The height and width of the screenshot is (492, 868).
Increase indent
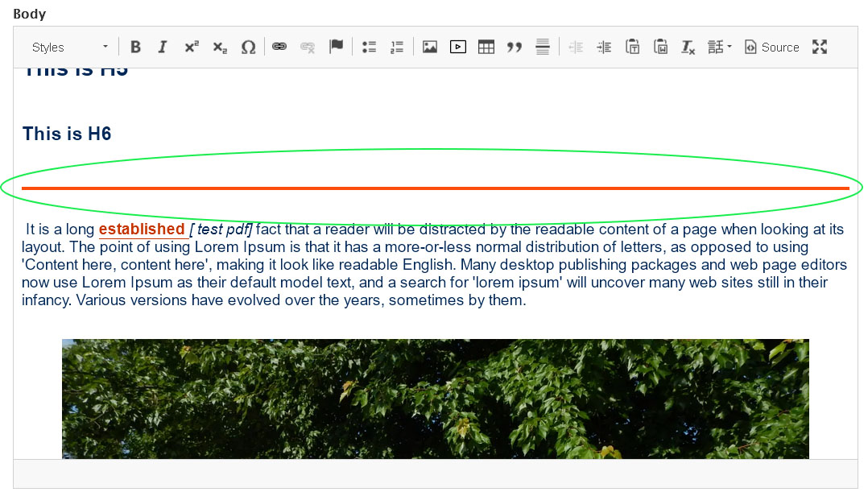point(604,47)
